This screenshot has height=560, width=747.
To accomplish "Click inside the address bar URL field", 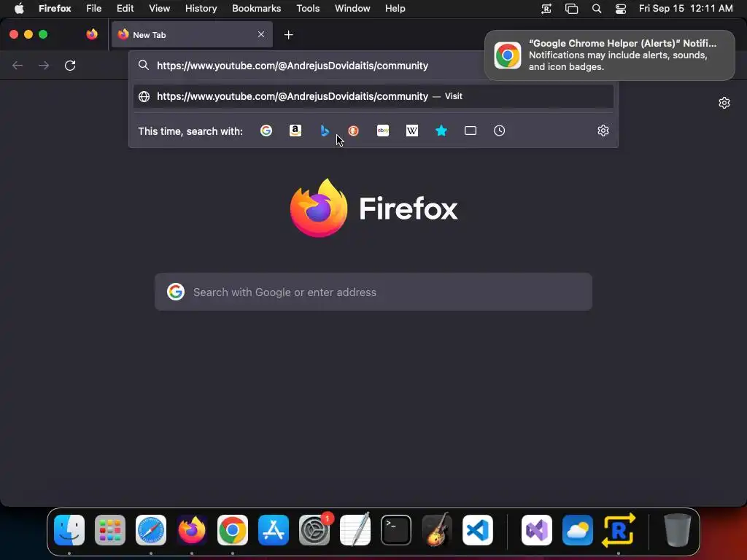I will click(293, 66).
